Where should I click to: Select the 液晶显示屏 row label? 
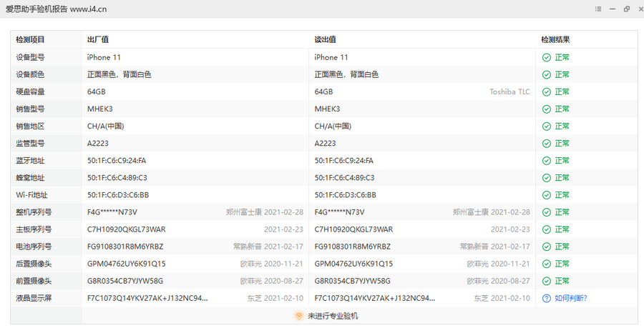(34, 298)
